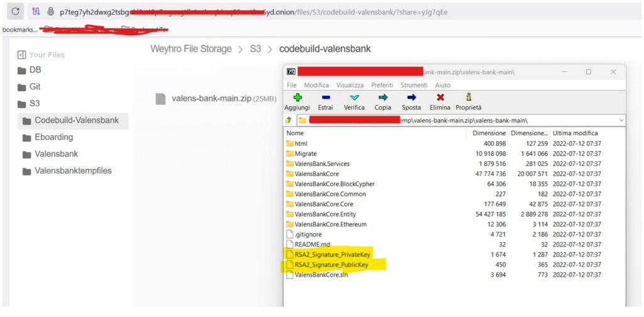Click the green Aggiungi plus icon
The image size is (644, 317).
coord(297,97)
